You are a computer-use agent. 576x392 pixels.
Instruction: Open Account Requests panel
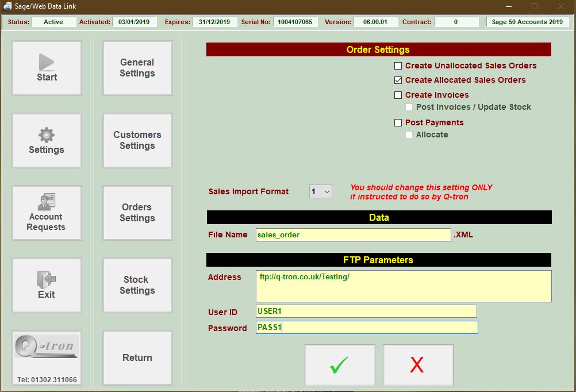(x=47, y=213)
